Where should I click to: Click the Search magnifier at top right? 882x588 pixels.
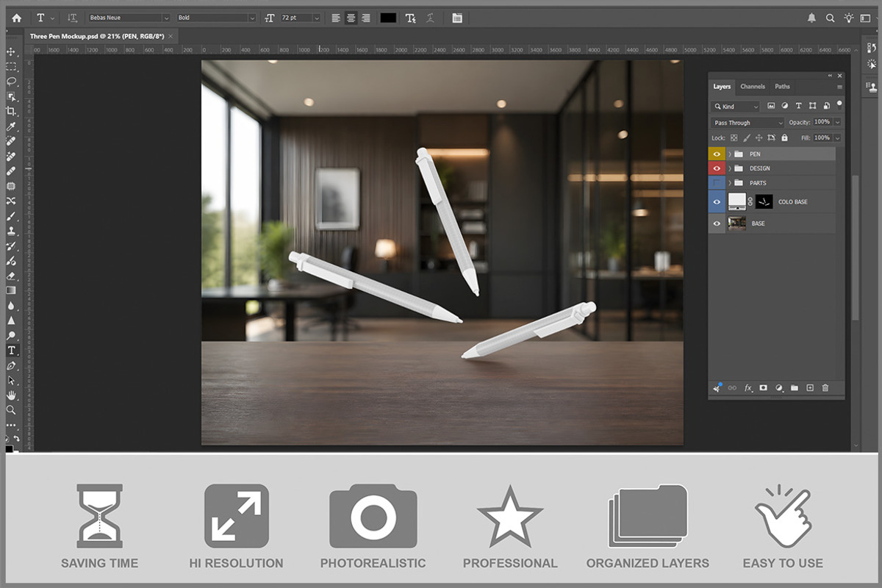click(x=831, y=18)
